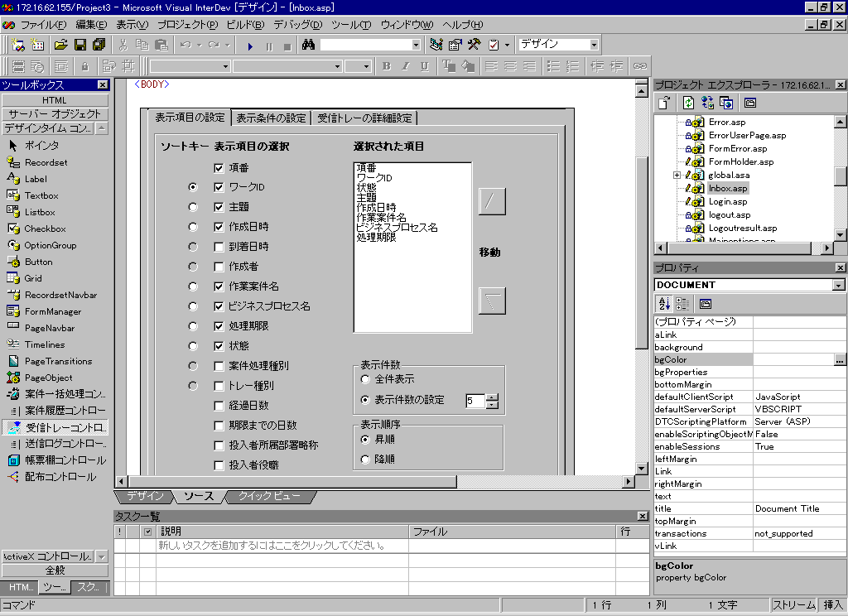Expand the ActiveX コントロール toolbox dropdown arrow
This screenshot has height=616, width=848.
point(102,556)
